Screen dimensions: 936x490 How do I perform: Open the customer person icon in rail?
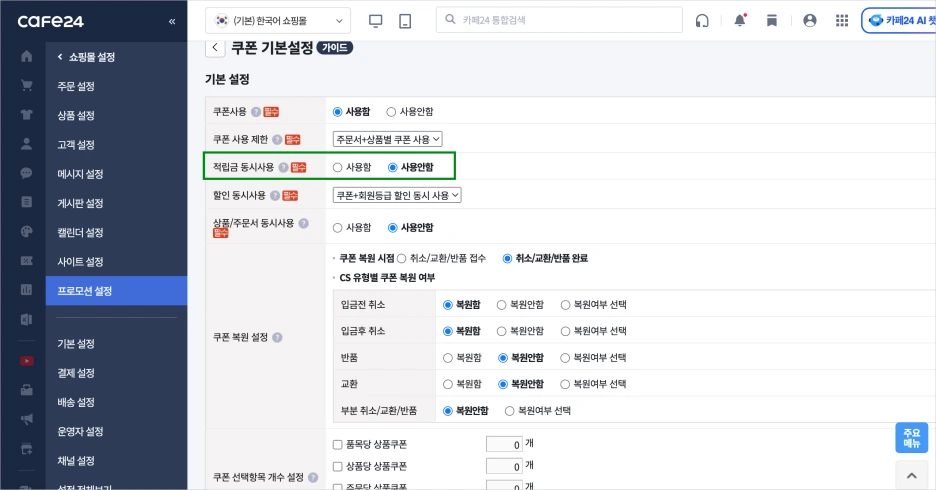[x=27, y=144]
